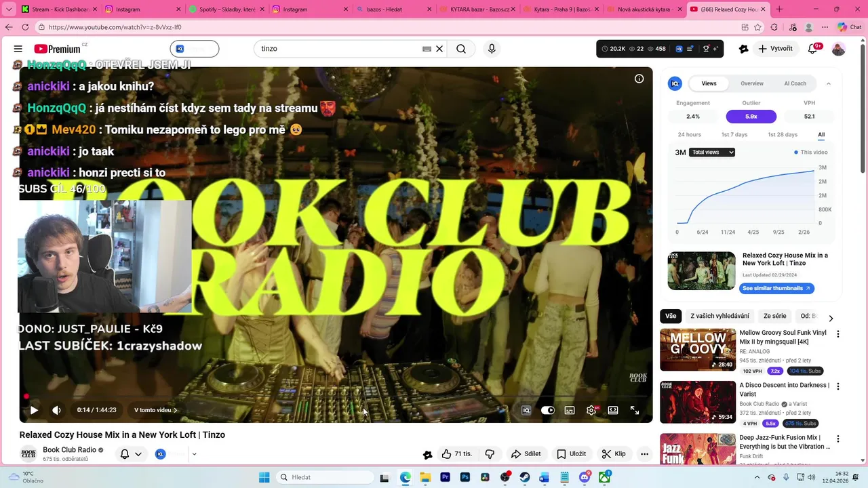Open the account avatar menu
The height and width of the screenshot is (488, 868).
point(839,49)
